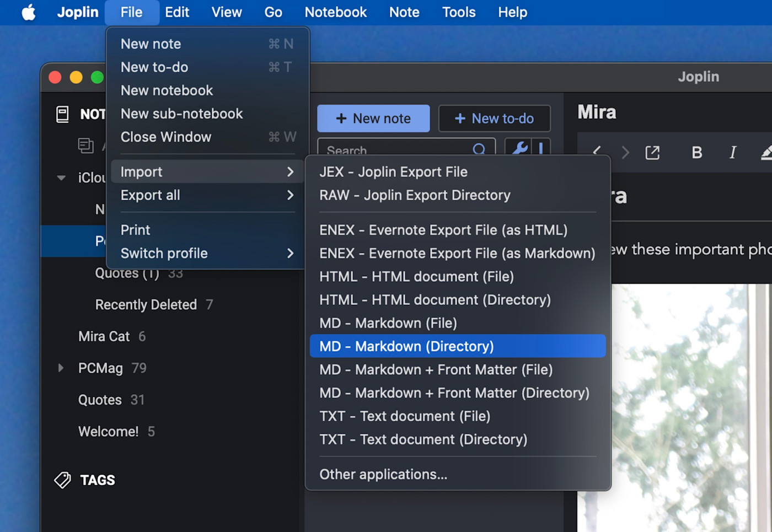The image size is (772, 532).
Task: Click the TAGS label icon in the sidebar
Action: click(x=62, y=480)
